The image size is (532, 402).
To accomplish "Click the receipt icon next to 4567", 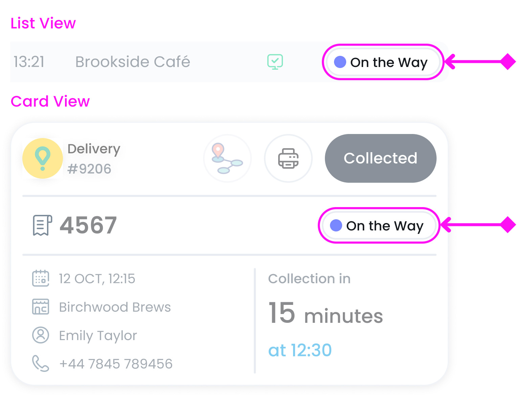I will click(42, 225).
